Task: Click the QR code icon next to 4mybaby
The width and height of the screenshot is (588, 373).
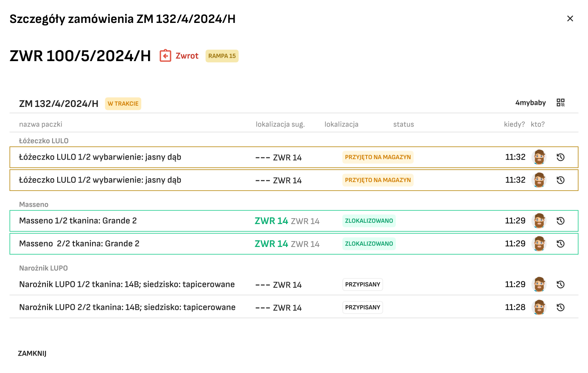Action: 561,103
